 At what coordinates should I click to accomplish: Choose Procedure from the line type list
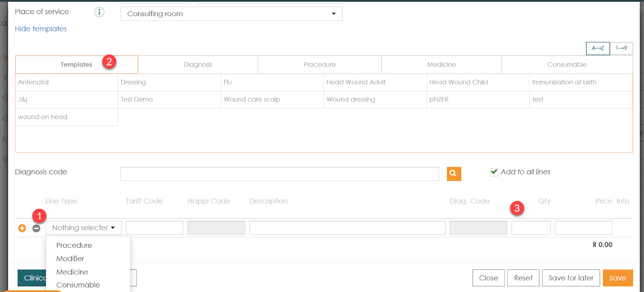point(74,245)
